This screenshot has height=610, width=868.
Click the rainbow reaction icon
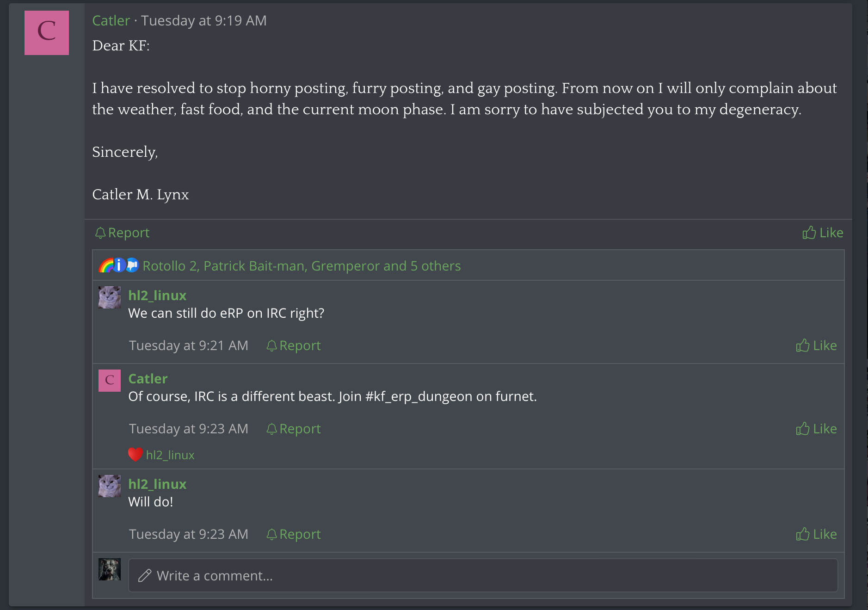(106, 265)
